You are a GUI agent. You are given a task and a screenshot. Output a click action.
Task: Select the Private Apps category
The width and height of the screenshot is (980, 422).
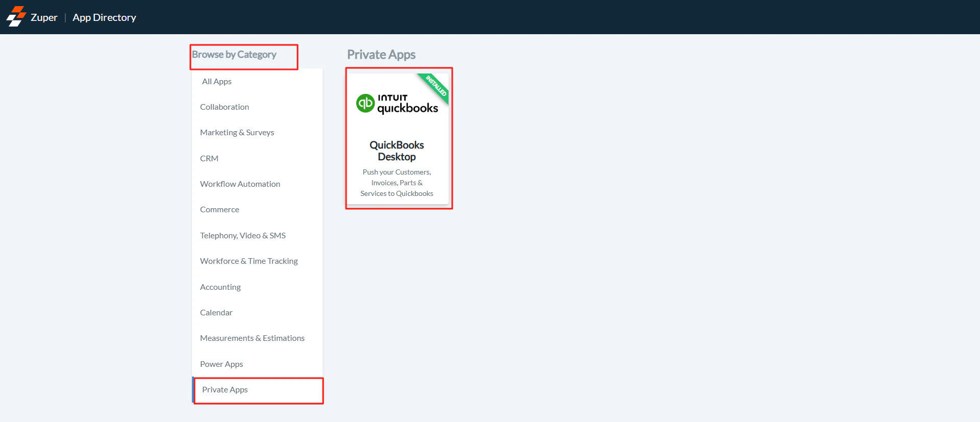pyautogui.click(x=257, y=390)
